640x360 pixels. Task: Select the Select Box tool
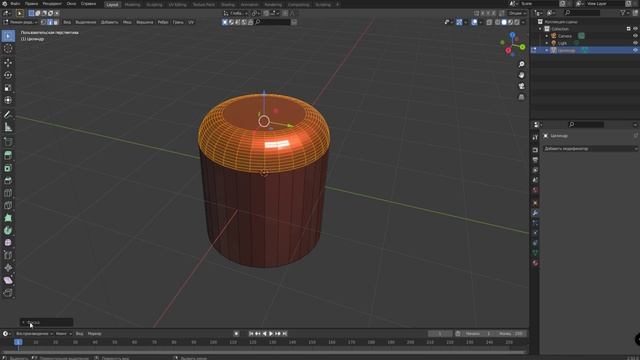[x=8, y=36]
